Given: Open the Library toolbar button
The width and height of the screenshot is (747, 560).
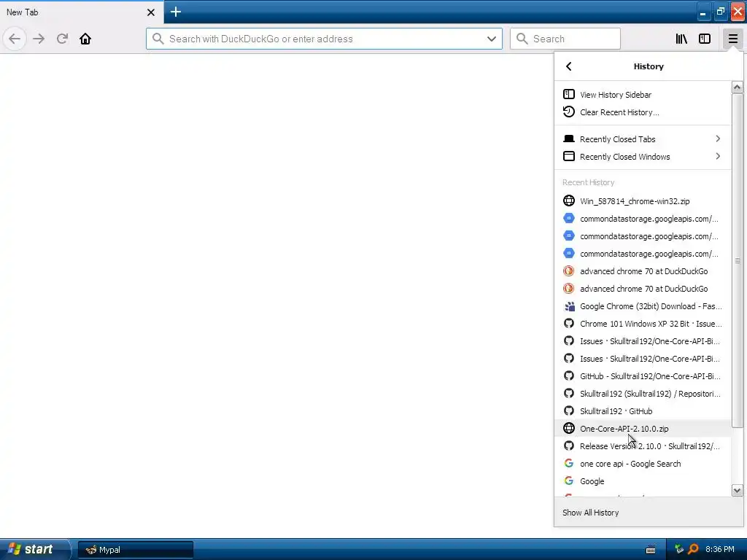Looking at the screenshot, I should tap(681, 39).
